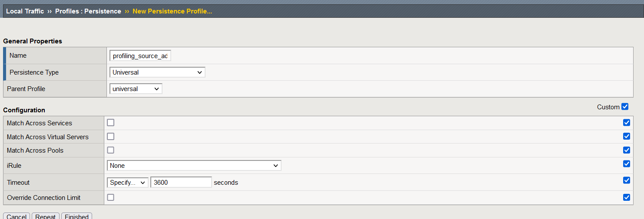Enable Match Across Virtual Servers checkbox
The image size is (644, 219).
[111, 137]
